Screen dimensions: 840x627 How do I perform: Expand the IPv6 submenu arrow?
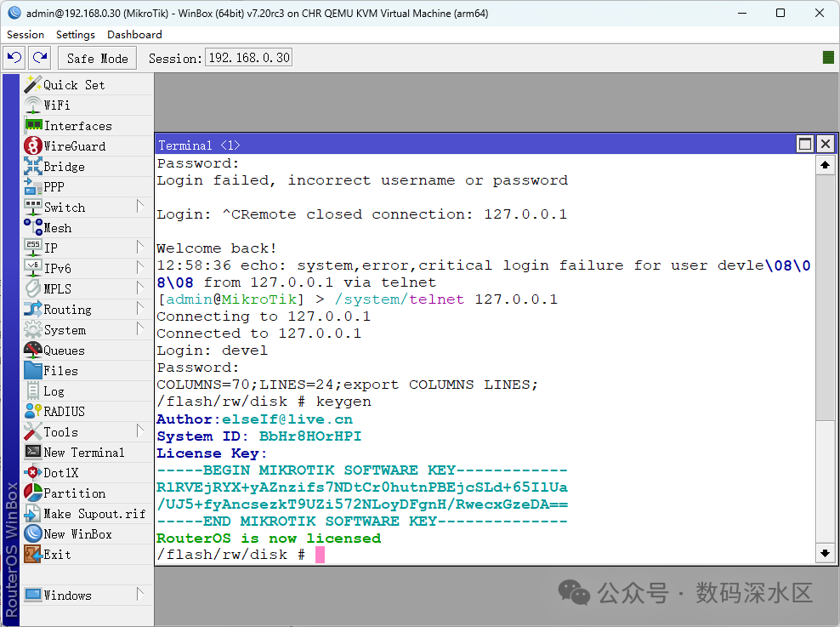[140, 267]
